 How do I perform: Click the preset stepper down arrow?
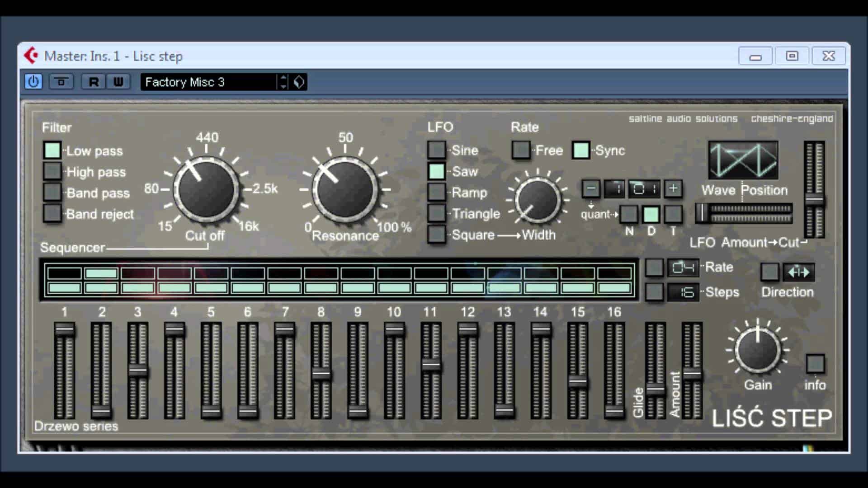pyautogui.click(x=283, y=85)
